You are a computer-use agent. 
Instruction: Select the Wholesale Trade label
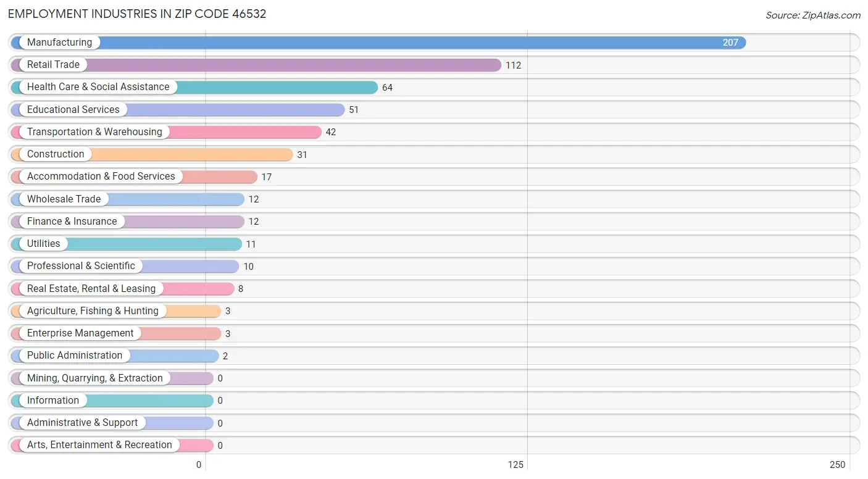pos(64,199)
